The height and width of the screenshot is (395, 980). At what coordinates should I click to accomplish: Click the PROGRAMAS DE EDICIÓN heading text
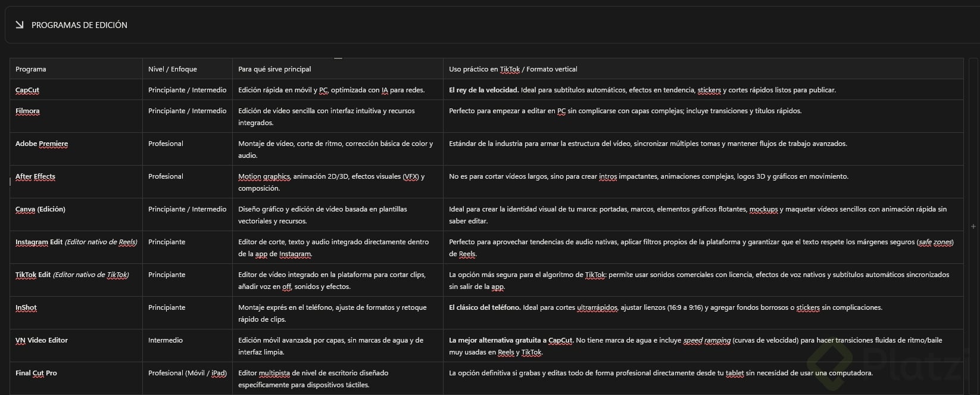pyautogui.click(x=79, y=25)
